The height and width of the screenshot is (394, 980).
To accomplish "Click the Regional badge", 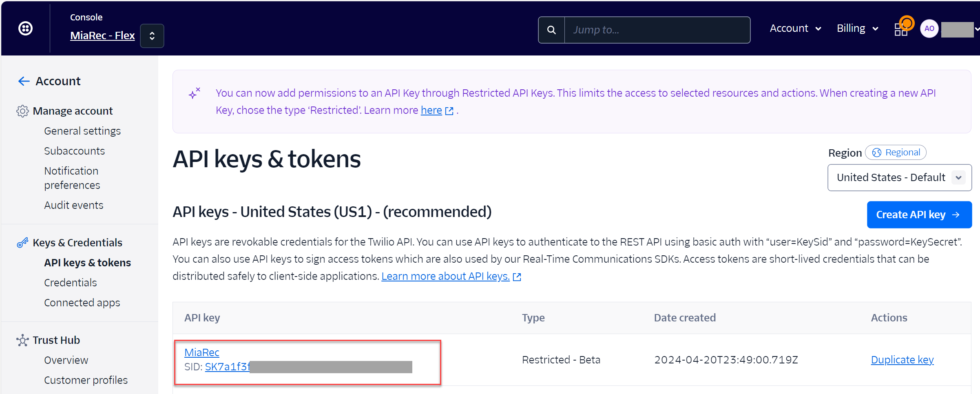I will pyautogui.click(x=896, y=153).
